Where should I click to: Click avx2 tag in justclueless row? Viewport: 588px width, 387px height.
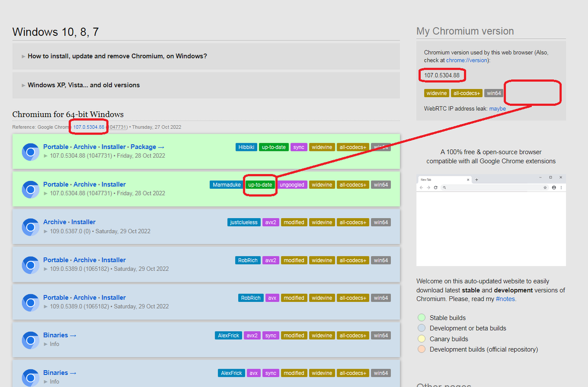pos(270,223)
